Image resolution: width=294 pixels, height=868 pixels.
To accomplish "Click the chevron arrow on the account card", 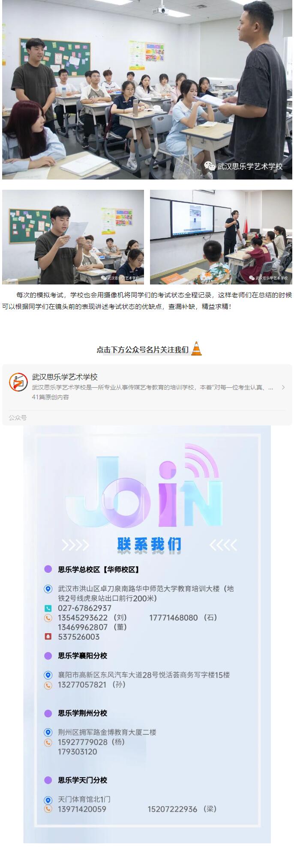I will pos(283,387).
